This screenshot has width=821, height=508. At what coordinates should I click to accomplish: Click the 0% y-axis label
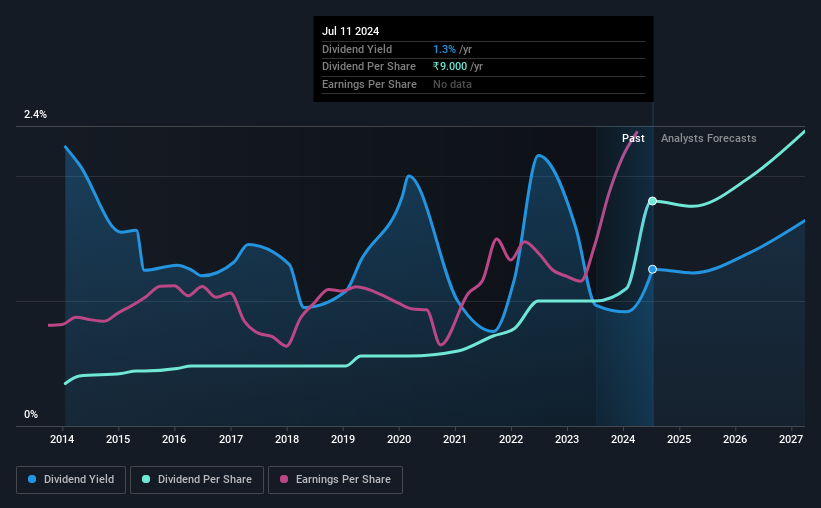31,414
